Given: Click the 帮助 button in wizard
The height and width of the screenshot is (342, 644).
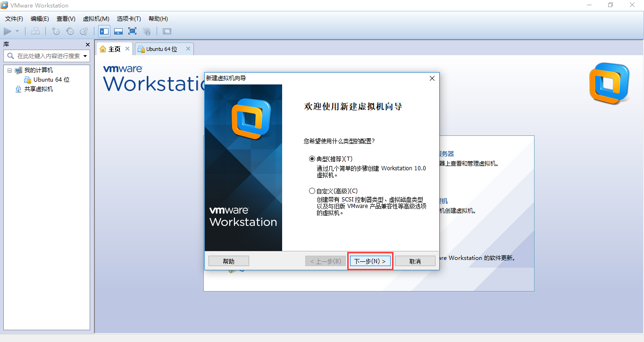Looking at the screenshot, I should 228,261.
